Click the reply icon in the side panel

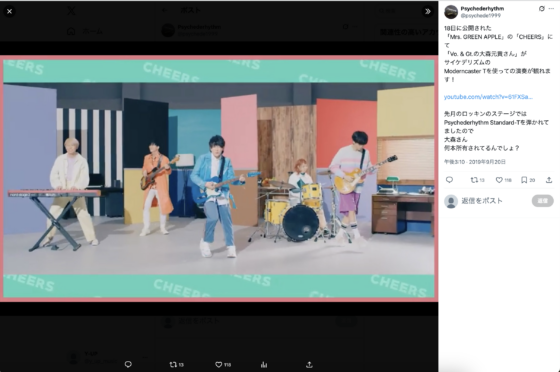tap(450, 180)
